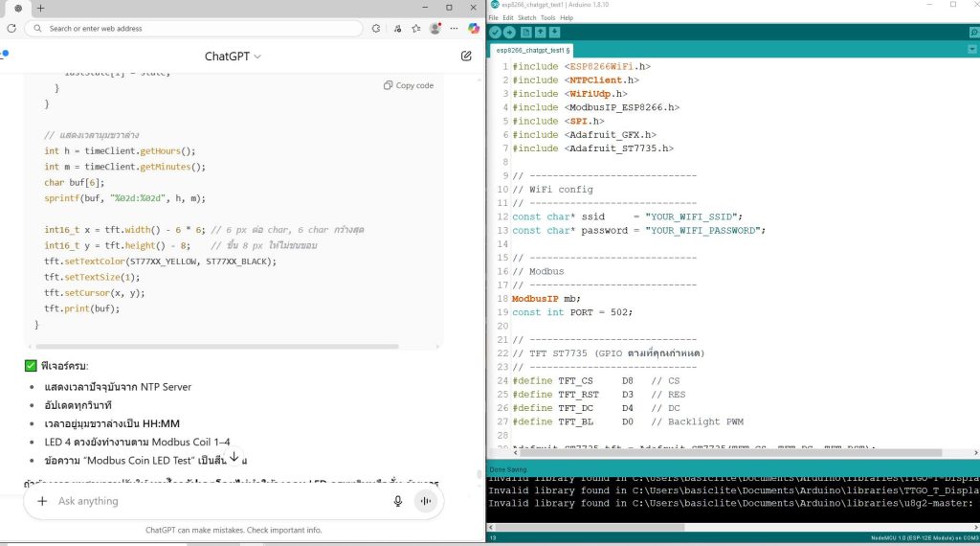Start a new chat with the compose icon

466,56
